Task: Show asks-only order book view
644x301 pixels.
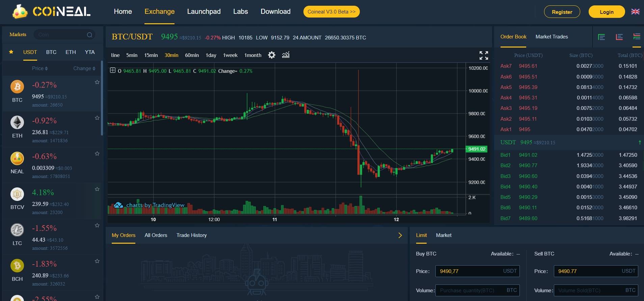Action: tap(619, 37)
